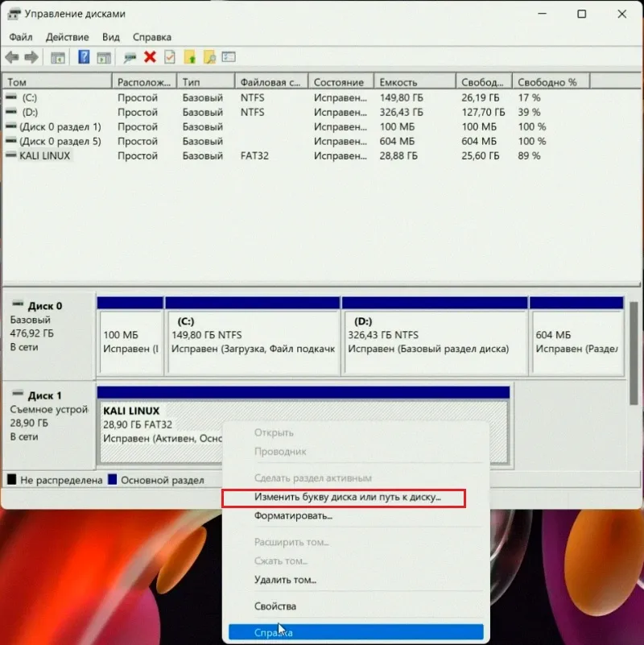Select the KALI LINUX row in volume list
The width and height of the screenshot is (644, 645).
point(296,155)
